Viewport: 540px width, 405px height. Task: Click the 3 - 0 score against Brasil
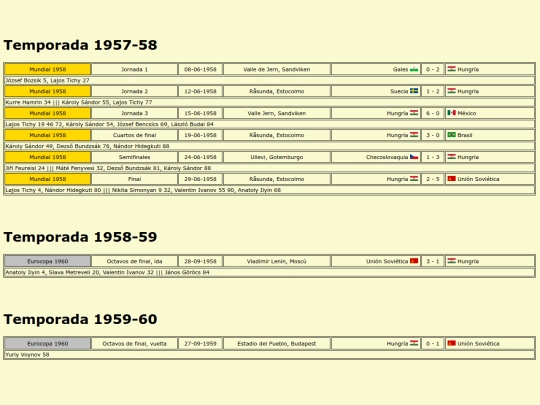[x=433, y=135]
